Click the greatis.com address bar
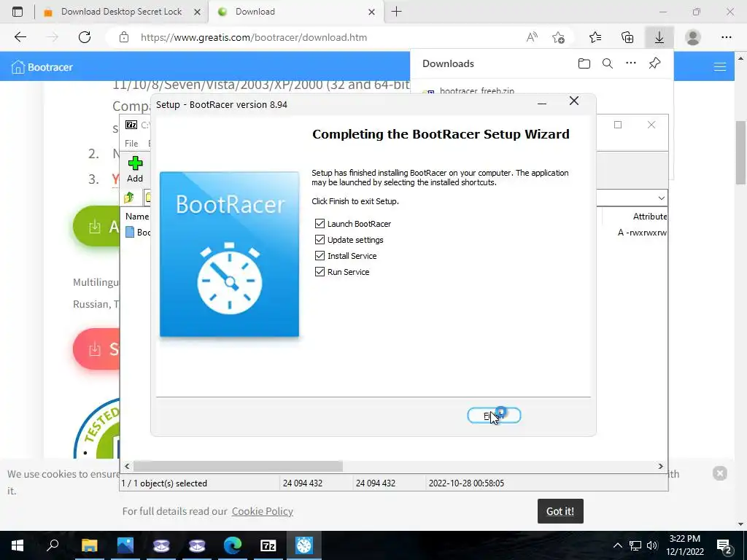747x560 pixels. tap(254, 37)
